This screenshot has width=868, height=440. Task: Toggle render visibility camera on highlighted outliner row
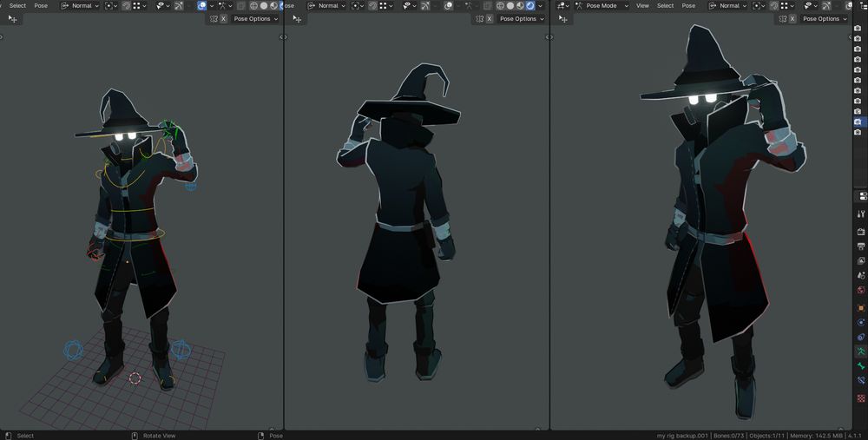click(858, 122)
